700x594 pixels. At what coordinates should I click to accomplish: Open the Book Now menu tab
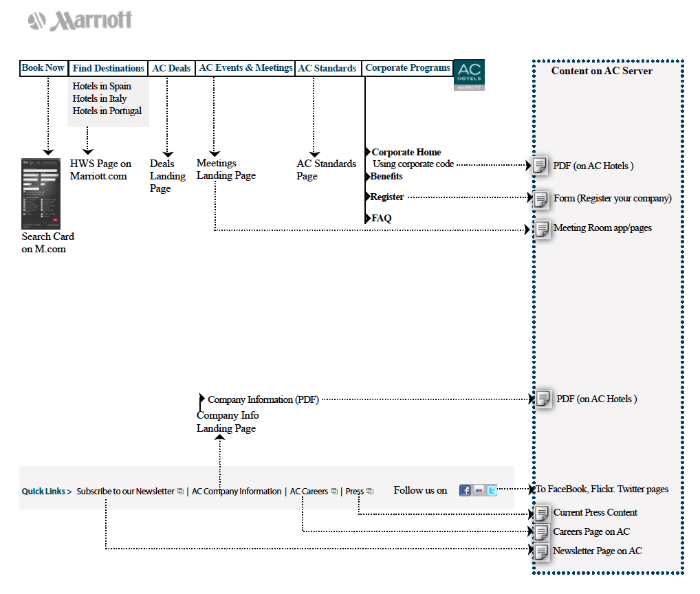[x=43, y=68]
